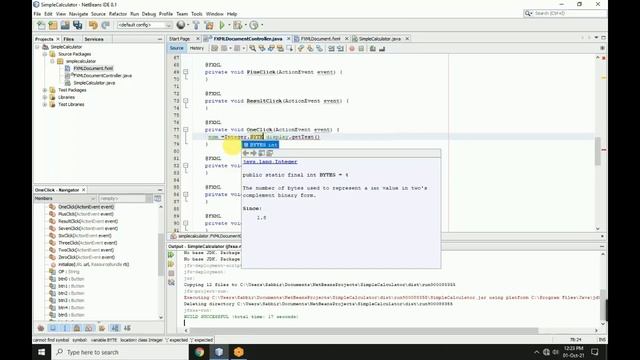Screen dimensions: 640x360
Task: Switch to the SimpleCalculator.java editor tab
Action: pos(380,39)
